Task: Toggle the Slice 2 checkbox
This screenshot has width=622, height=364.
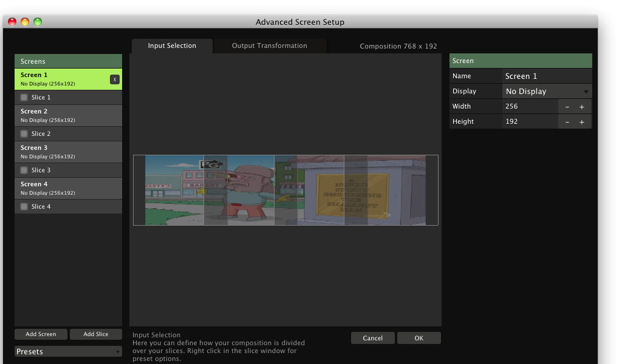Action: point(24,134)
